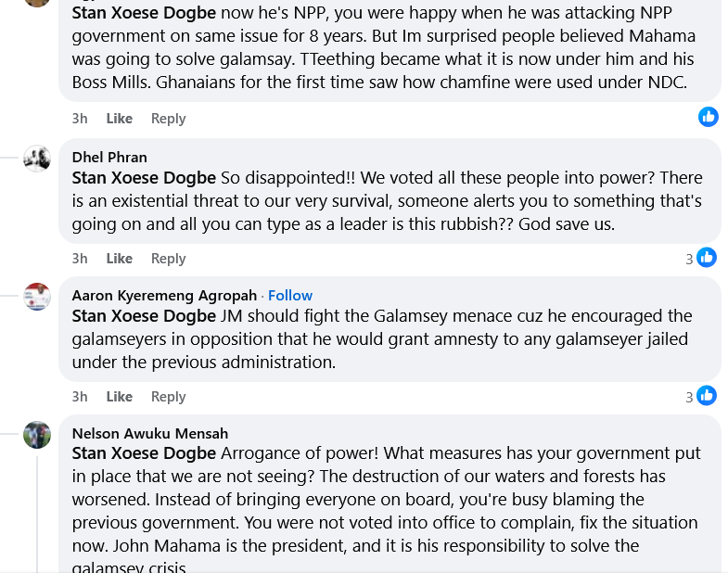Open Aaron Kyeremeng Agropah's avatar
Image resolution: width=728 pixels, height=573 pixels.
click(x=37, y=297)
